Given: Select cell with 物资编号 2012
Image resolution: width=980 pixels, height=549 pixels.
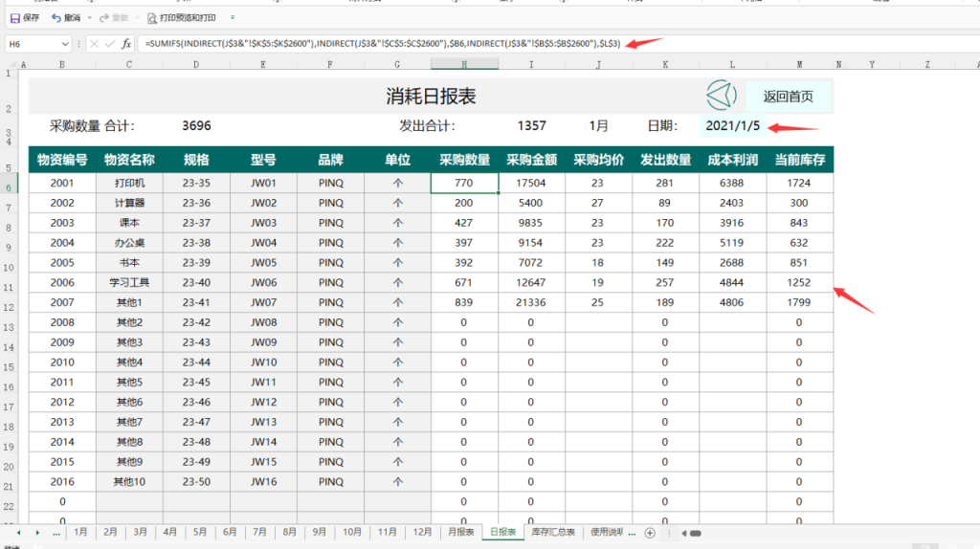Looking at the screenshot, I should point(62,402).
